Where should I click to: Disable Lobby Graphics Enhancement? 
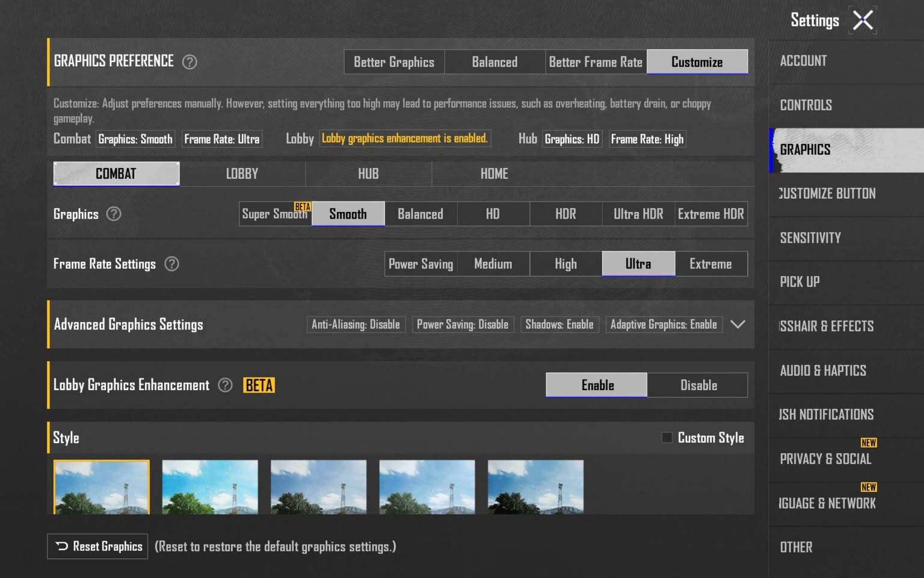pos(698,385)
